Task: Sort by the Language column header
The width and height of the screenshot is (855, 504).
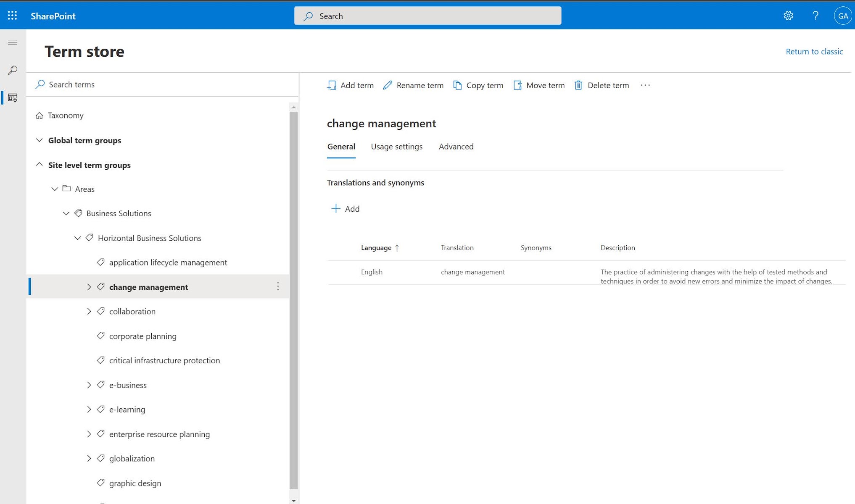Action: [x=376, y=248]
